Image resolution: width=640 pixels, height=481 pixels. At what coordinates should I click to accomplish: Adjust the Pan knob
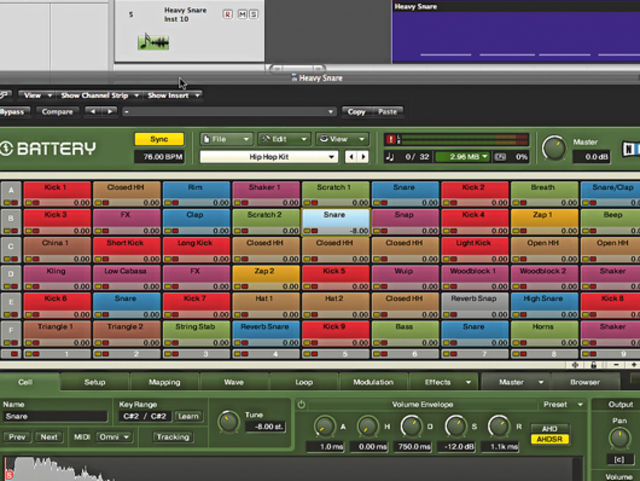(x=620, y=438)
